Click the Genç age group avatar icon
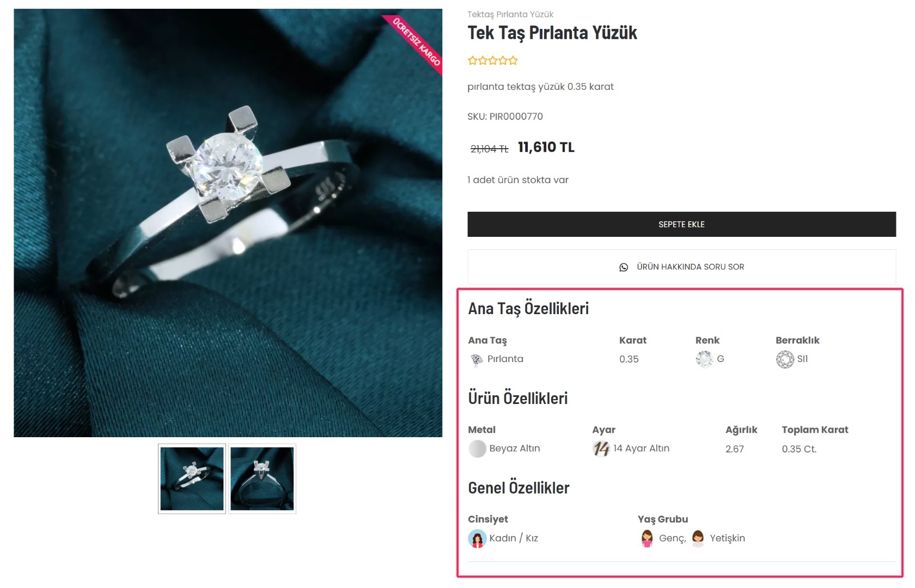 [x=647, y=538]
